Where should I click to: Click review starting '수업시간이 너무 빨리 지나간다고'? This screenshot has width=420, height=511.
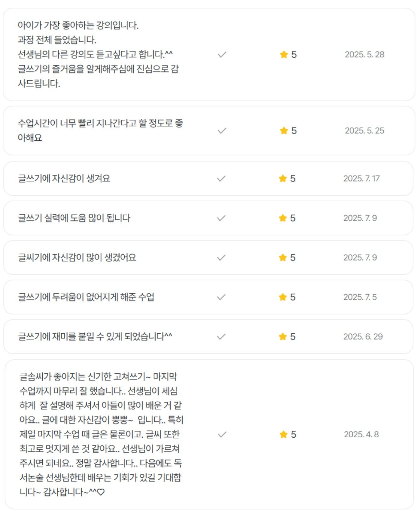click(100, 130)
